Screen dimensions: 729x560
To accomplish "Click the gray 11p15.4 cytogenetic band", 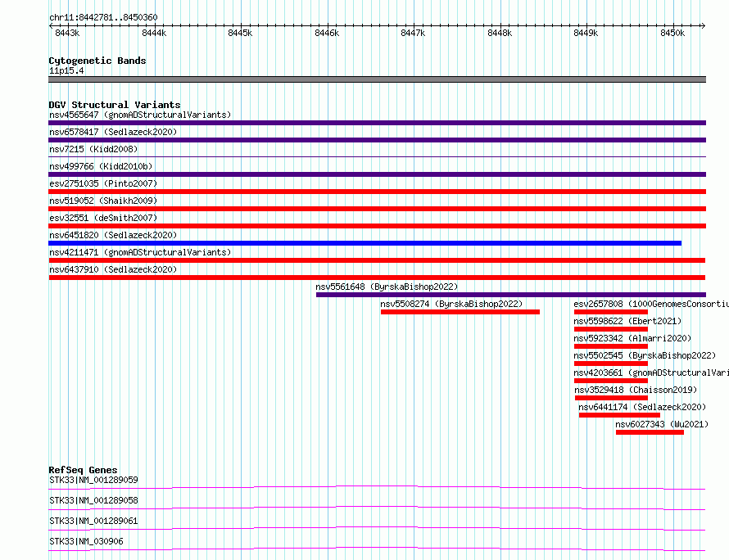I will pyautogui.click(x=377, y=79).
